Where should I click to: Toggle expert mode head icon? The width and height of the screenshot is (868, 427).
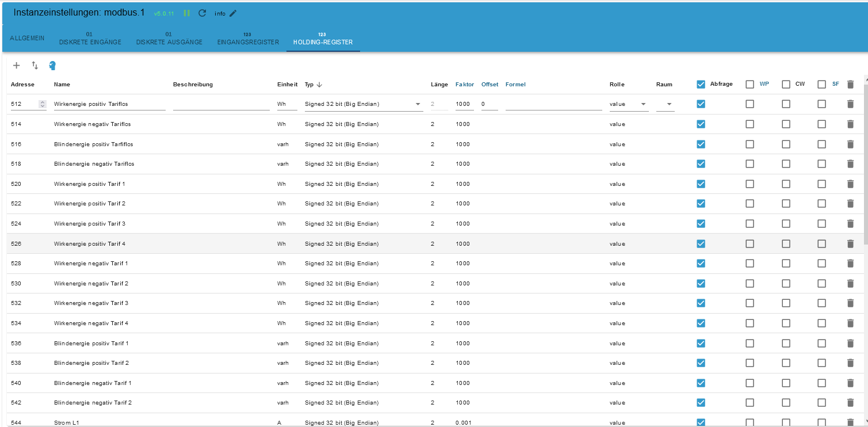(52, 66)
